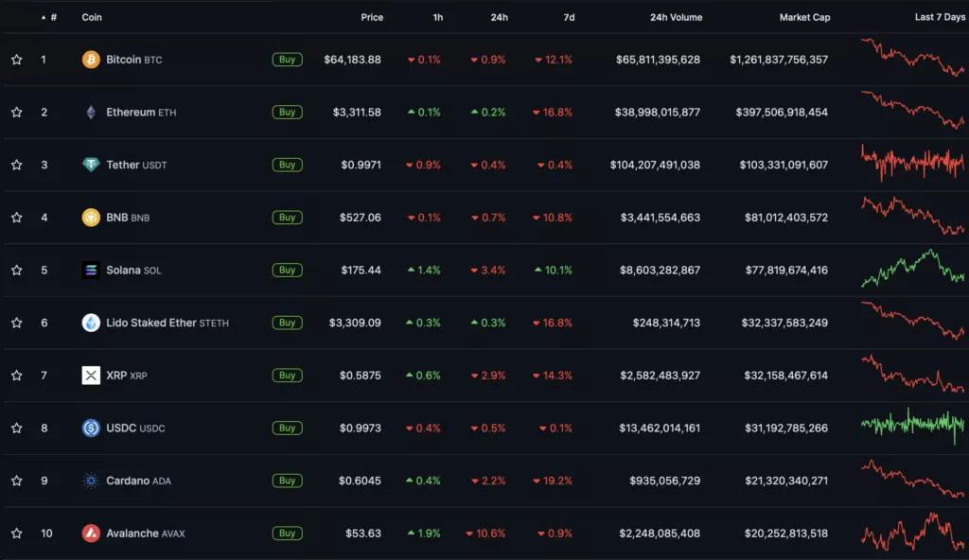The height and width of the screenshot is (560, 969).
Task: Open the BNB coin page link
Action: [x=128, y=217]
